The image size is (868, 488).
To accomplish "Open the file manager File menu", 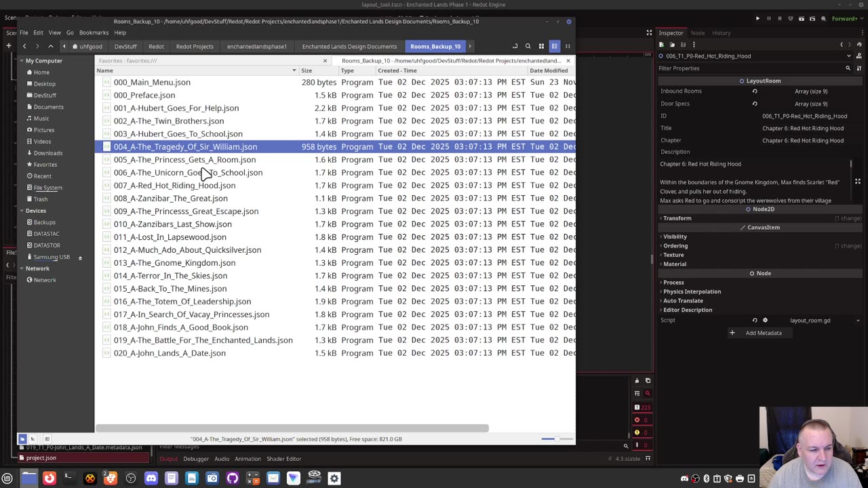I will point(24,33).
